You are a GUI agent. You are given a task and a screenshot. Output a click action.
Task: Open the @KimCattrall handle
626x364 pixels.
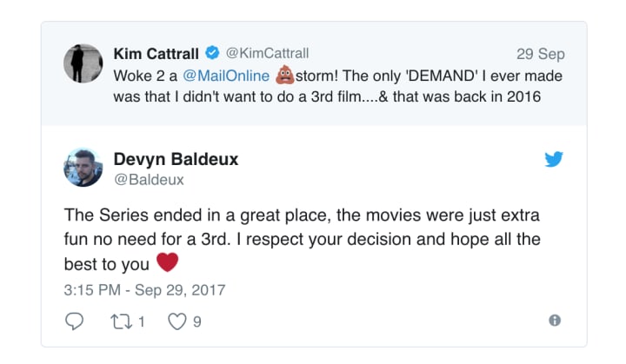pyautogui.click(x=267, y=53)
